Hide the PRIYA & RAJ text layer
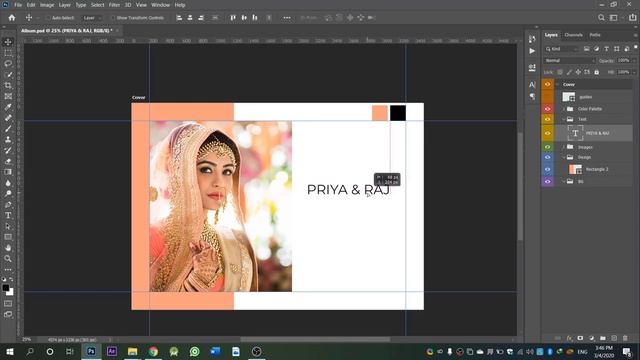 coord(547,133)
